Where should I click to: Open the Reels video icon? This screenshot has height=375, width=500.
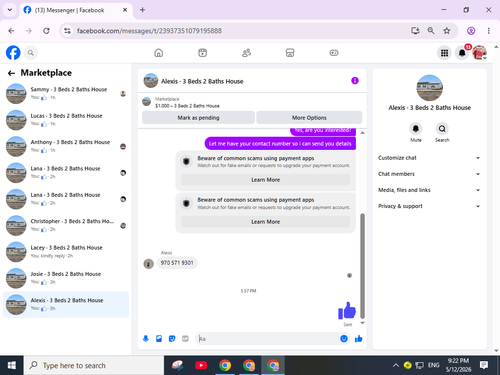[203, 53]
